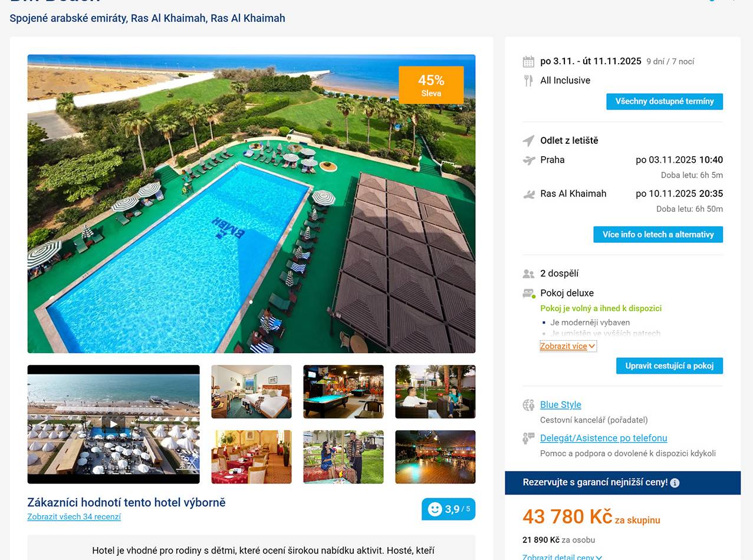Click the landing plane icon by Ras Al Khaimah
The image size is (753, 560).
coord(529,194)
